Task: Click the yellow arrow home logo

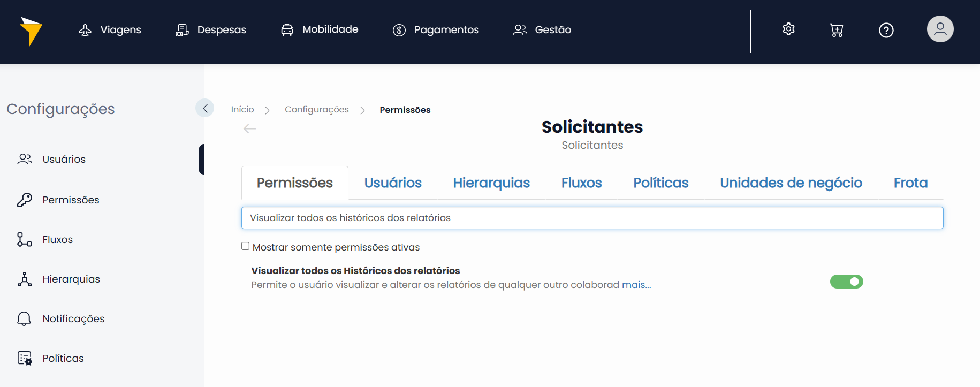Action: (x=31, y=31)
